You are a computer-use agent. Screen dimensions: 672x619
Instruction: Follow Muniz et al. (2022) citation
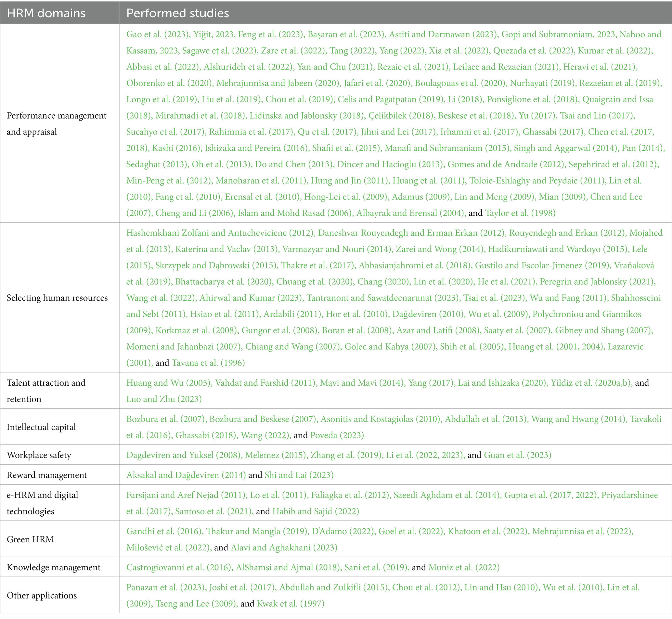[464, 567]
